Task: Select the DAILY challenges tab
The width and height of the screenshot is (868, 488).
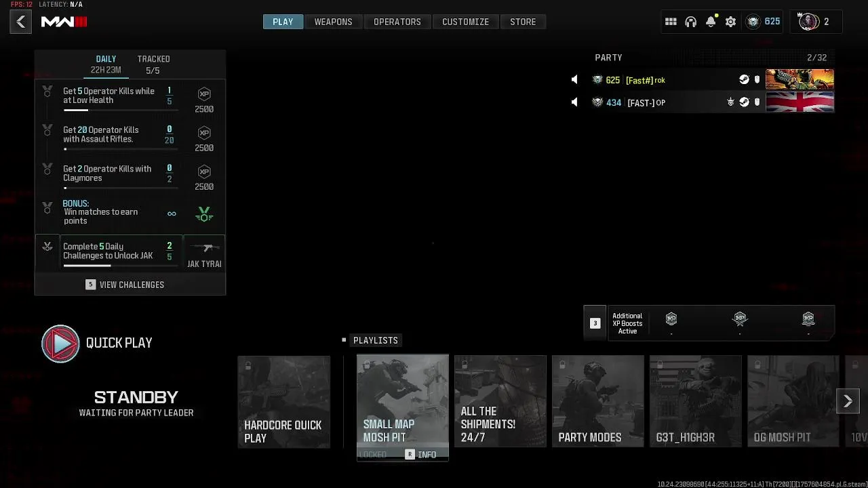Action: (x=106, y=64)
